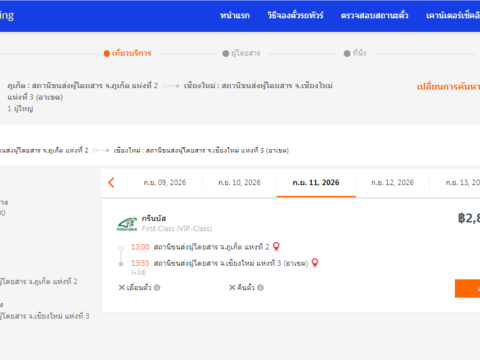Click the orange select-trip button
480x360 pixels.
pyautogui.click(x=467, y=288)
